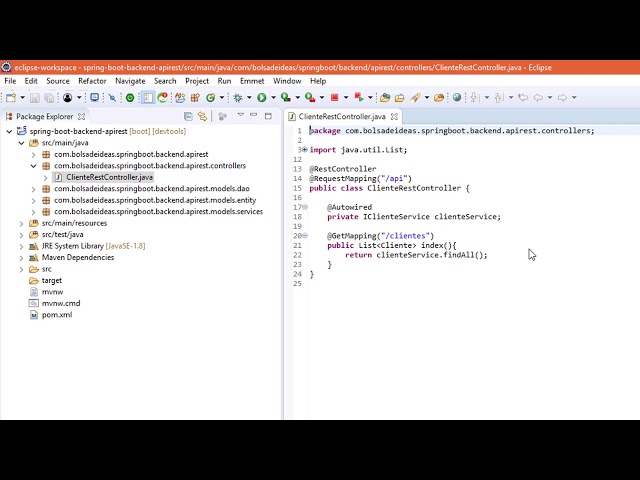Image resolution: width=640 pixels, height=480 pixels.
Task: Collapse the spring-boot-backend-apirest project node
Action: tap(9, 131)
